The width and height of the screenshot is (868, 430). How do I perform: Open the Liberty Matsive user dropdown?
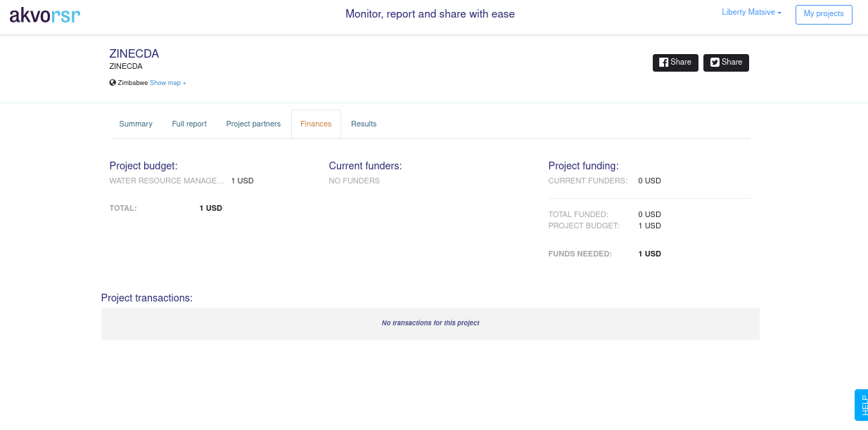(751, 13)
